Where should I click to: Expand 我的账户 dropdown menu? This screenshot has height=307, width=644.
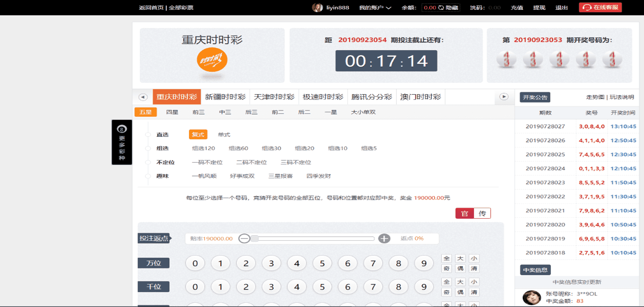[x=375, y=7]
